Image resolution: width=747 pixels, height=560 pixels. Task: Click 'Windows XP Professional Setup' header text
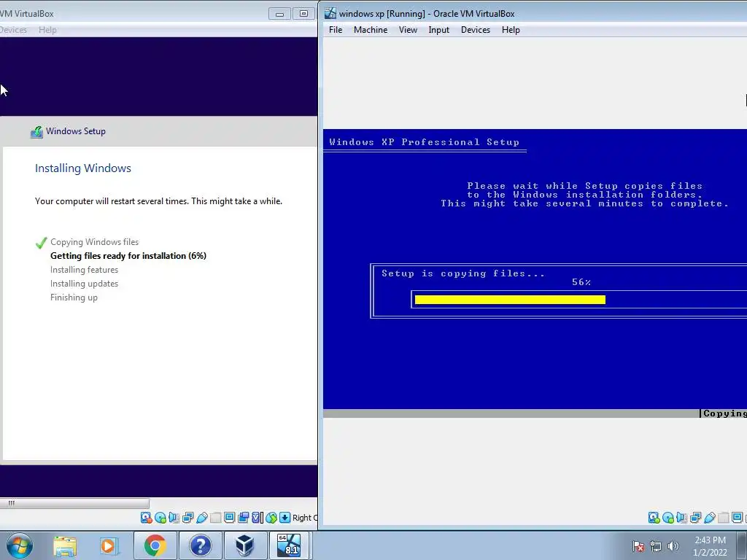pyautogui.click(x=424, y=142)
